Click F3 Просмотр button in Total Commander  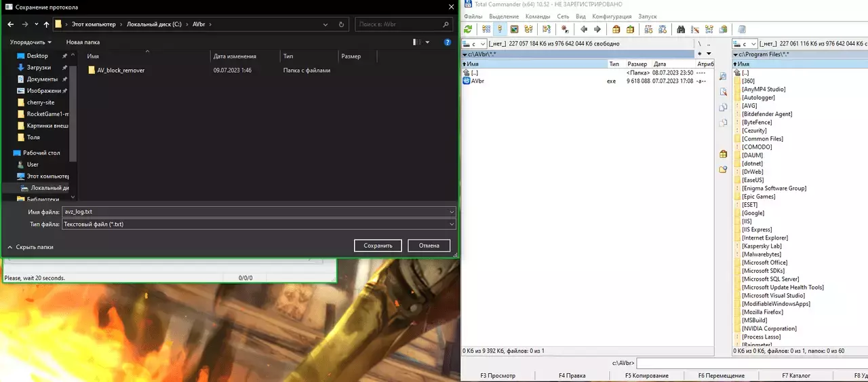pos(498,376)
